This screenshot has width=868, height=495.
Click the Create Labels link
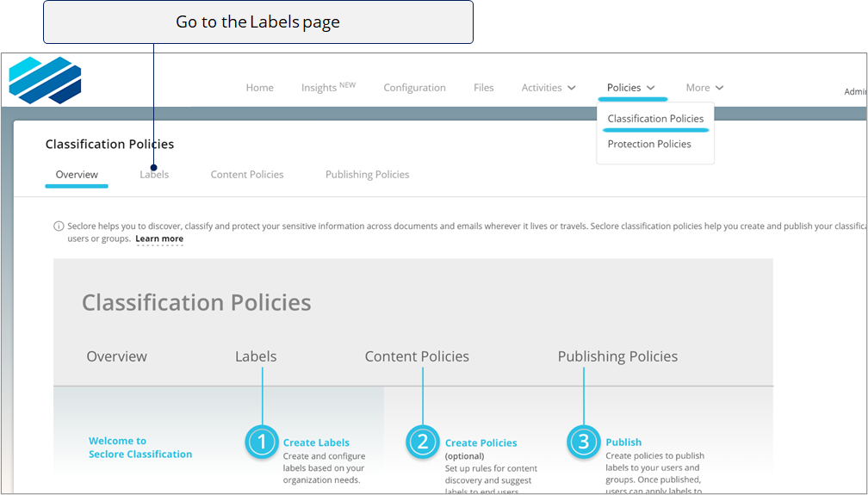(x=316, y=442)
